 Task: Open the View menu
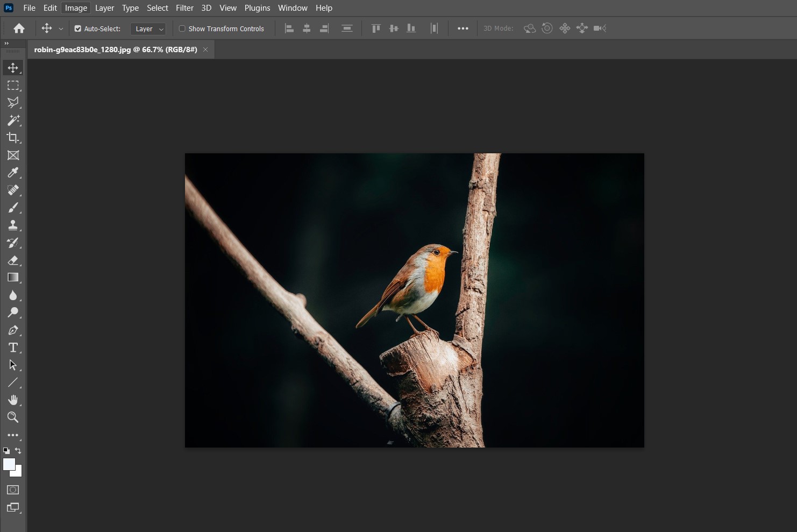[228, 8]
